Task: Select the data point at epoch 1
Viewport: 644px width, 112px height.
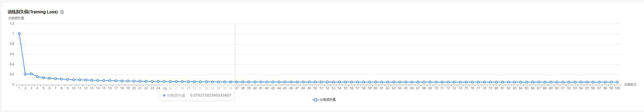Action: click(19, 34)
